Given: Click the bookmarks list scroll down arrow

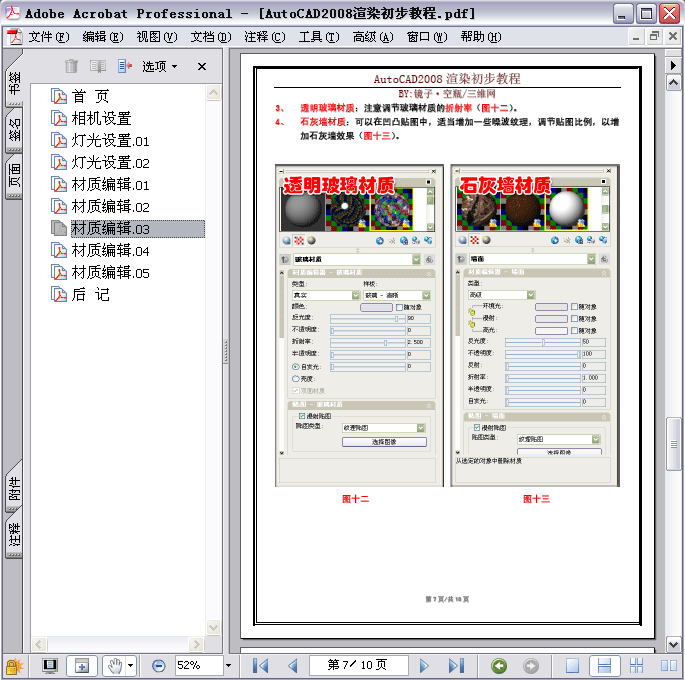Looking at the screenshot, I should [214, 628].
